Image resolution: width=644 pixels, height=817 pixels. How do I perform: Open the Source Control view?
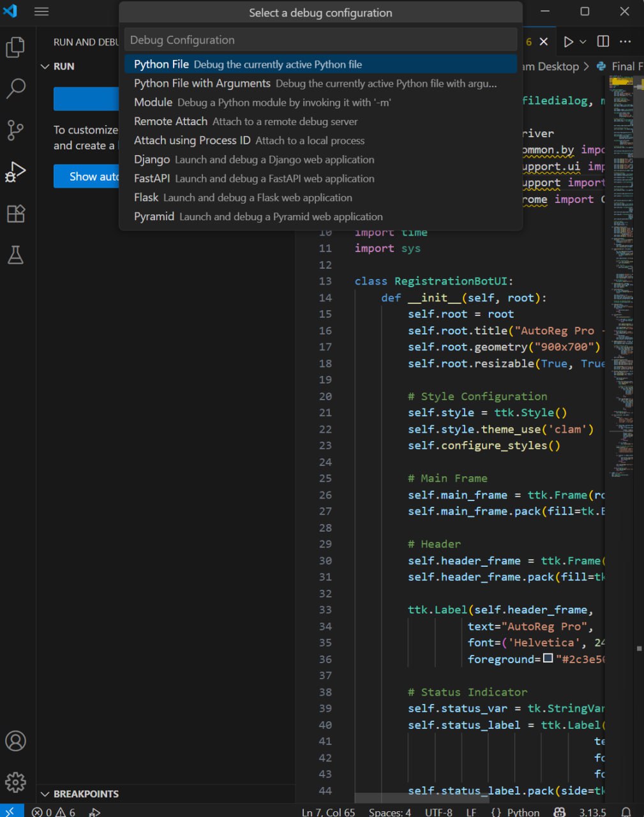(x=15, y=130)
